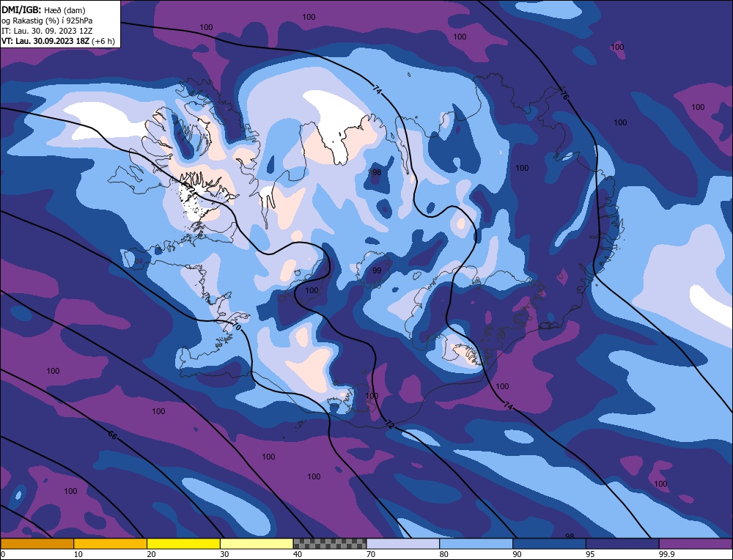Click the '70' contour line label on map
733x560 pixels.
tap(237, 327)
